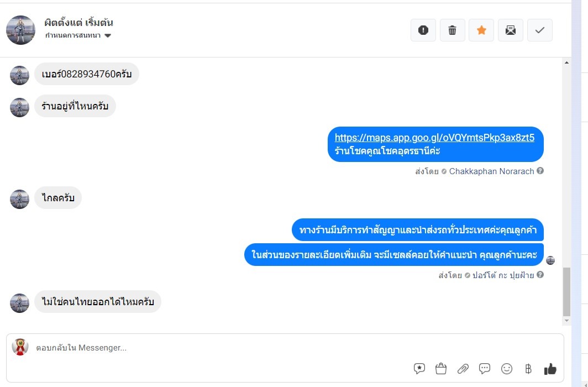Screen dimensions: 588x387
Task: Mark conversation as unread with envelope icon
Action: click(511, 30)
